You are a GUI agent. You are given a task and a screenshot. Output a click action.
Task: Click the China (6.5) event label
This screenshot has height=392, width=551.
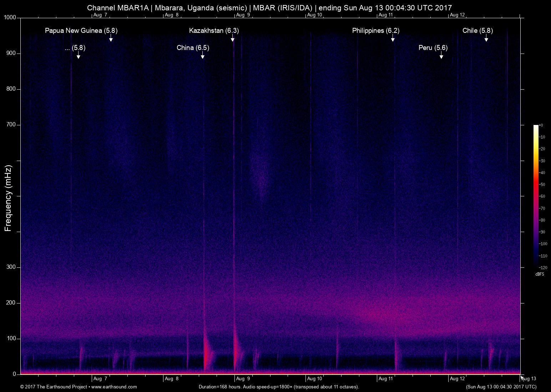[x=193, y=48]
